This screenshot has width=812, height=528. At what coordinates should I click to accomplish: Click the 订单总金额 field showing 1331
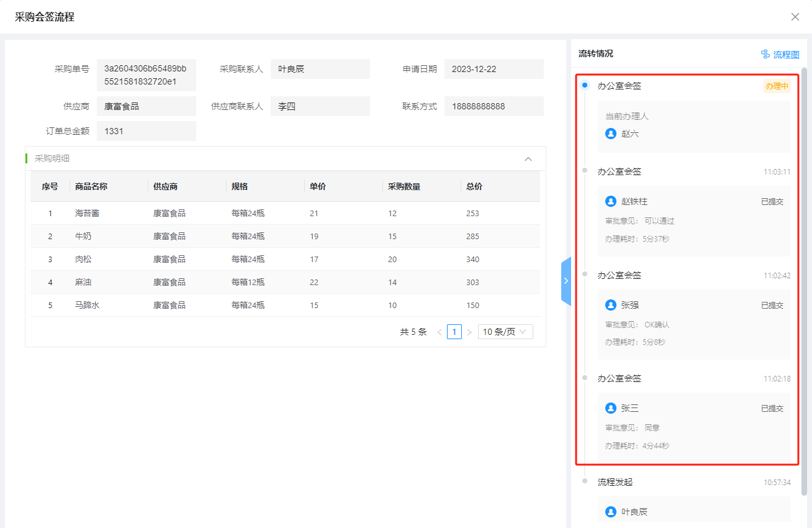tap(146, 131)
